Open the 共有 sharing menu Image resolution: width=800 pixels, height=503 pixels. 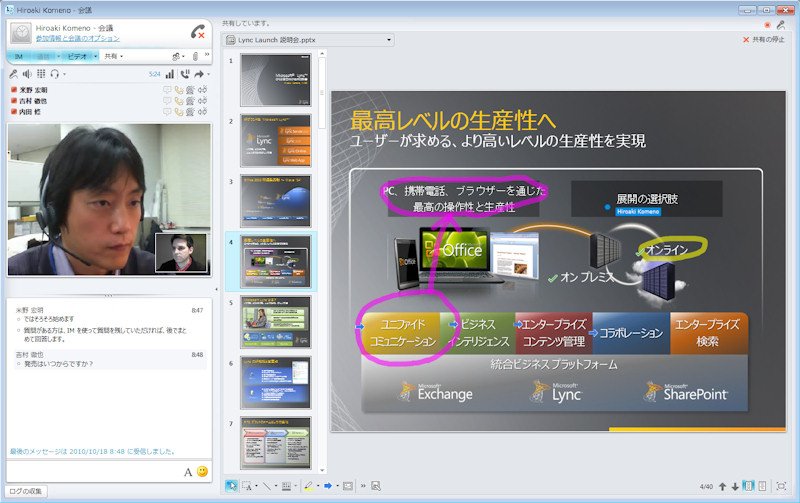click(113, 56)
